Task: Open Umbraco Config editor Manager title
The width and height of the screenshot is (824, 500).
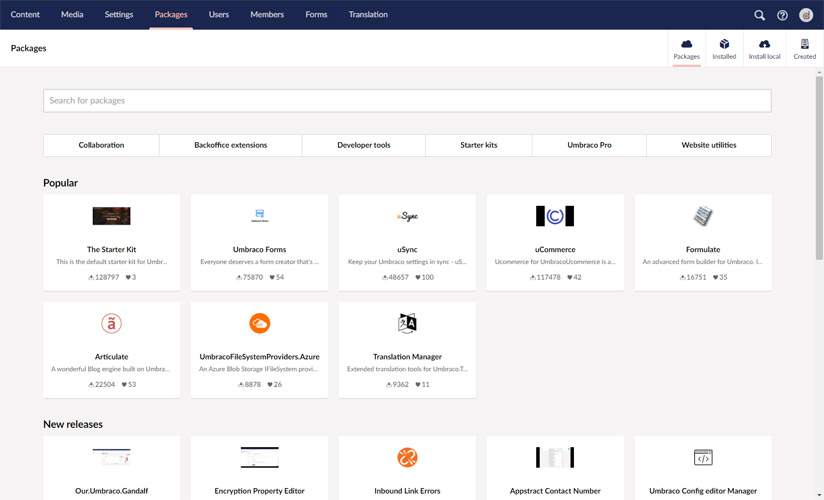Action: (x=703, y=491)
